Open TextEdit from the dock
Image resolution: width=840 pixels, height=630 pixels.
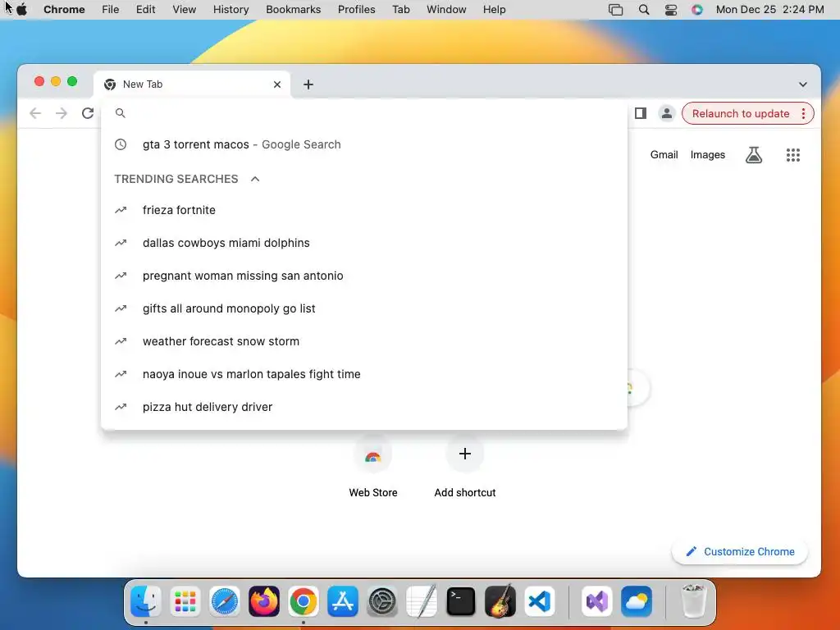pyautogui.click(x=422, y=601)
